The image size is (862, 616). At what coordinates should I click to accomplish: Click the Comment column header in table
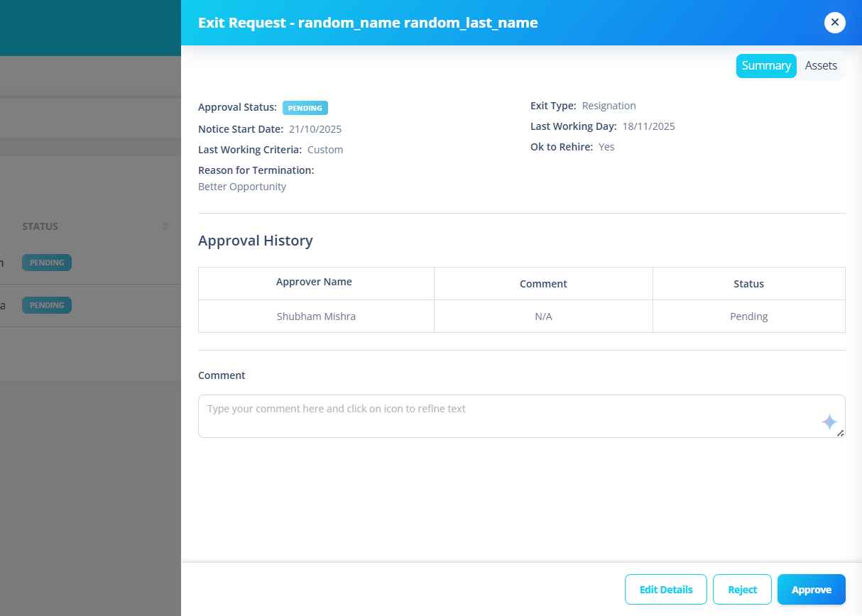(543, 284)
